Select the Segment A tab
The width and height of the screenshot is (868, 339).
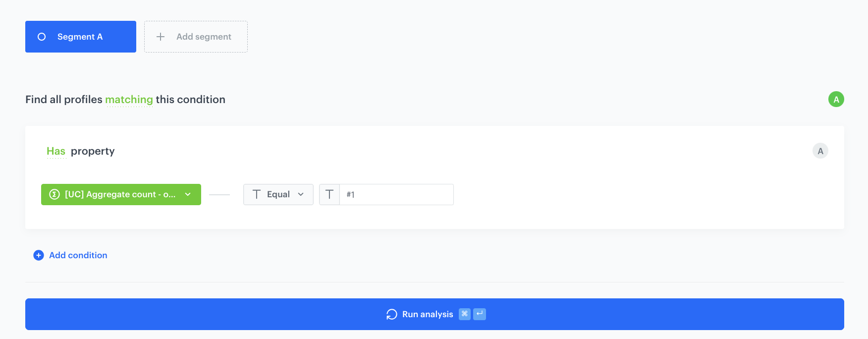[80, 37]
